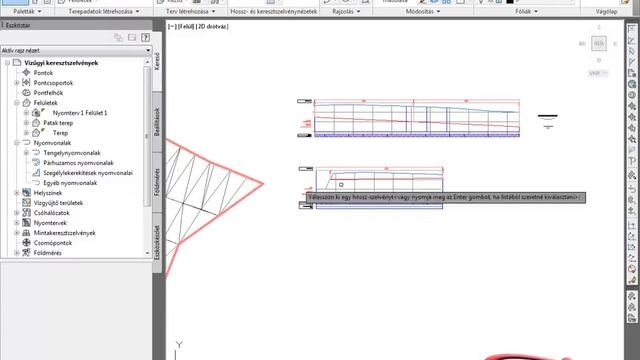
Task: Click the [2D drótváz] visual style control
Action: [212, 27]
